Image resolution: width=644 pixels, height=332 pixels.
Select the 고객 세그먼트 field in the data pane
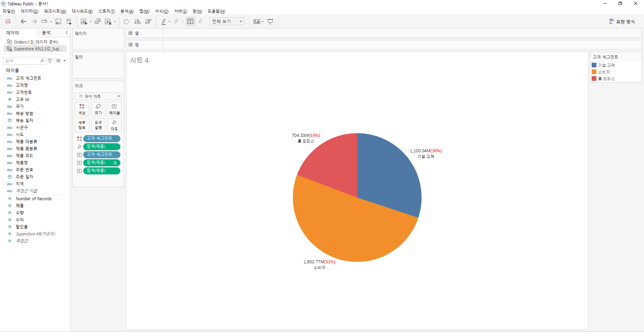point(29,78)
